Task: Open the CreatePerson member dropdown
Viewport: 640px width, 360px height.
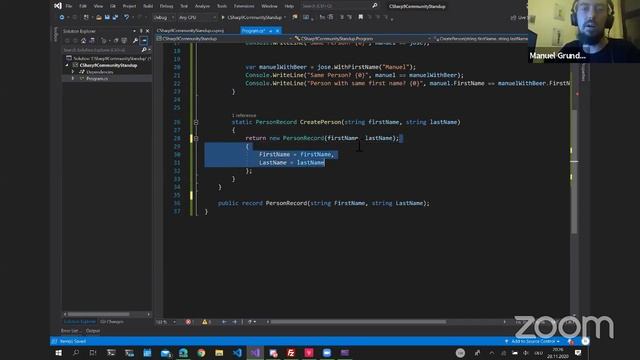Action: pyautogui.click(x=480, y=39)
